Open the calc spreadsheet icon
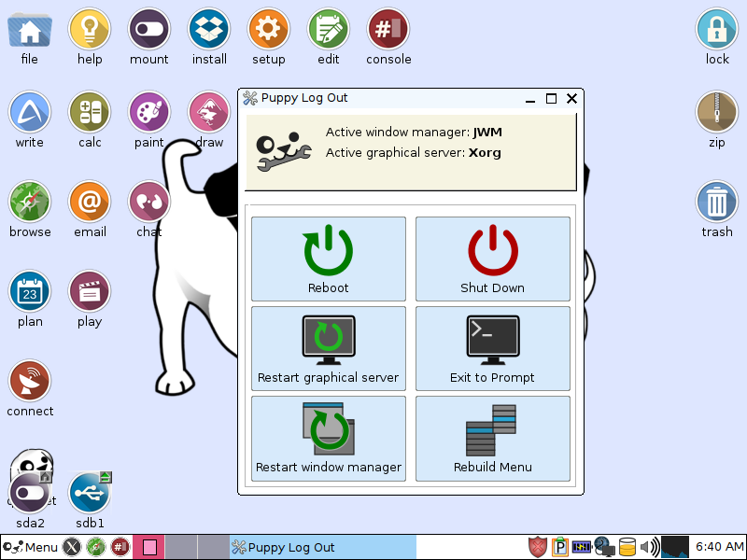The width and height of the screenshot is (747, 560). pos(90,112)
